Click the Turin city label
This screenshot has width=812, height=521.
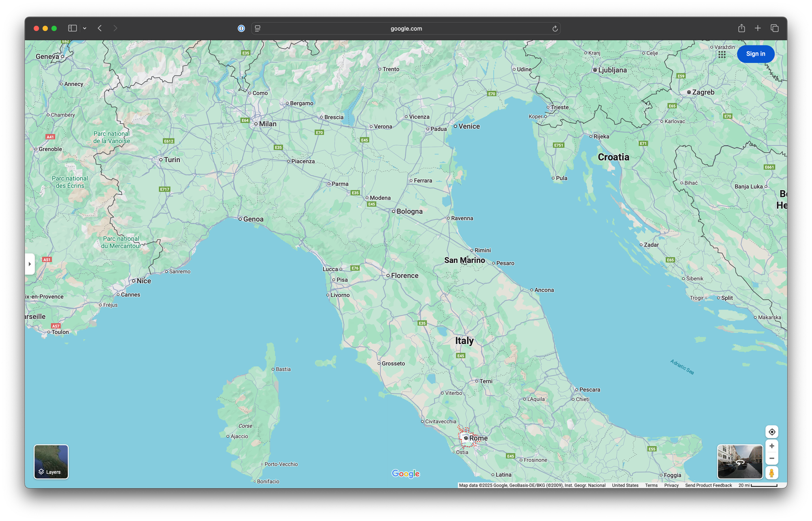pyautogui.click(x=172, y=160)
